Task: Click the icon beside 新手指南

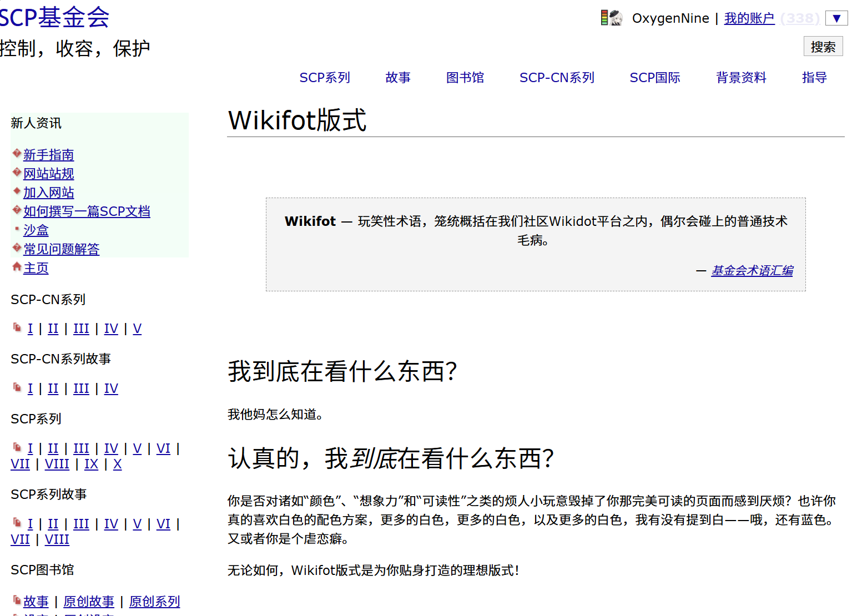Action: pyautogui.click(x=17, y=153)
